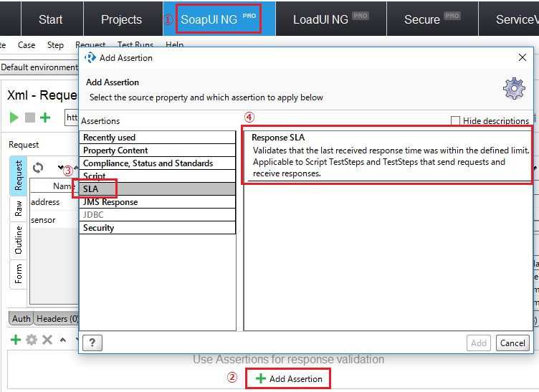Image resolution: width=539 pixels, height=392 pixels.
Task: Select the Property Content assertion category
Action: point(158,150)
